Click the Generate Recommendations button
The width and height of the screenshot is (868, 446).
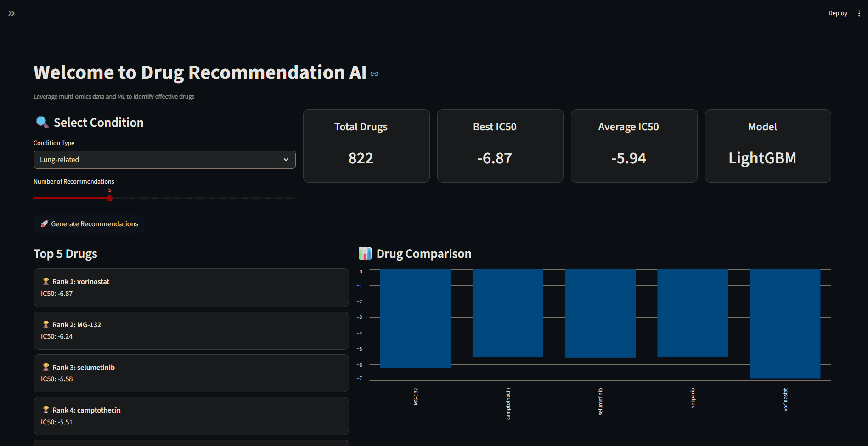pyautogui.click(x=89, y=224)
